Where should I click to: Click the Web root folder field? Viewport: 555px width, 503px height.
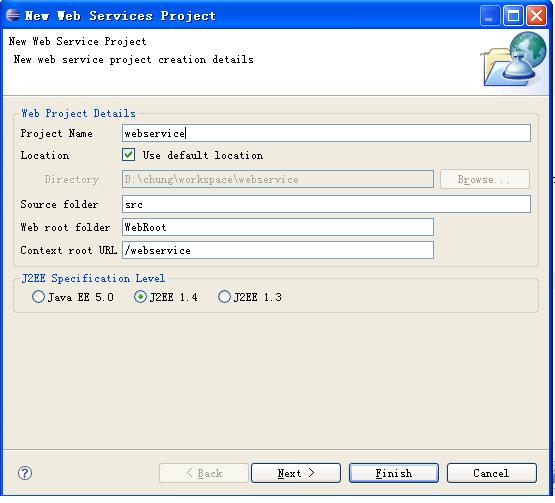(x=278, y=227)
